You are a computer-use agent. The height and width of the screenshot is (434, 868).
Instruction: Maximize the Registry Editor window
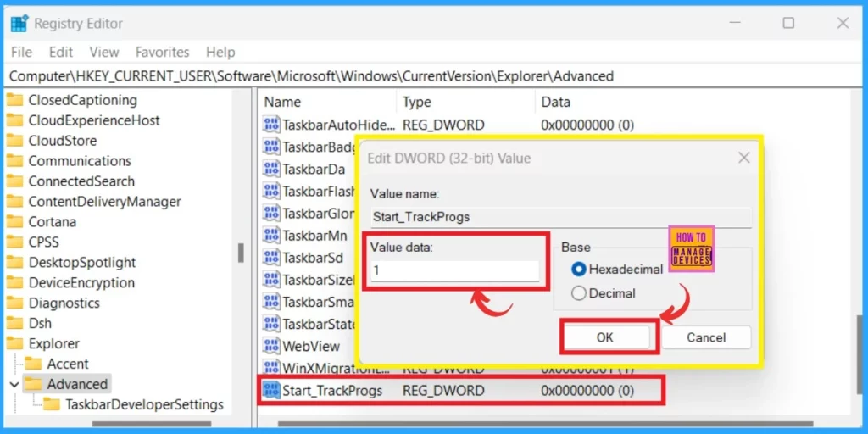(788, 23)
